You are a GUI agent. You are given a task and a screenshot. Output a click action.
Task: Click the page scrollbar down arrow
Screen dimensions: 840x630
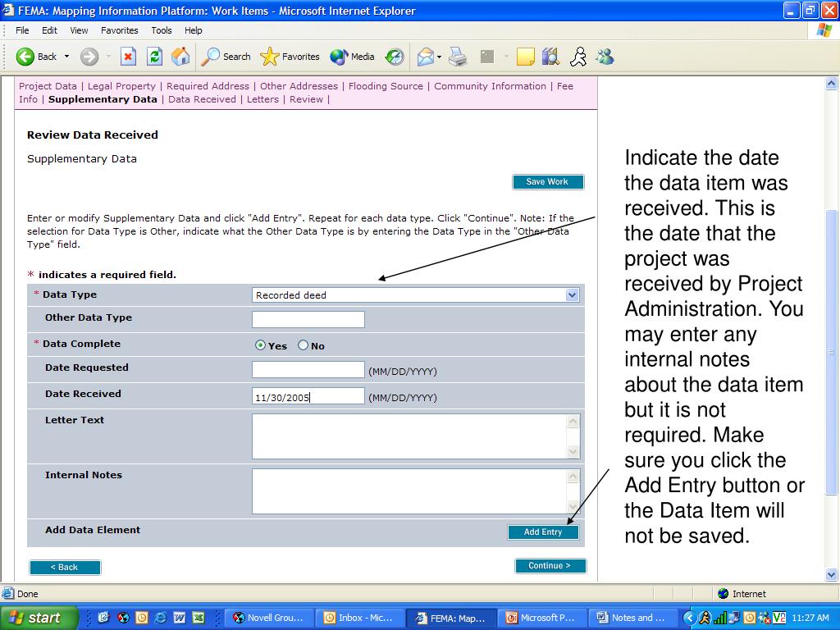(x=832, y=575)
